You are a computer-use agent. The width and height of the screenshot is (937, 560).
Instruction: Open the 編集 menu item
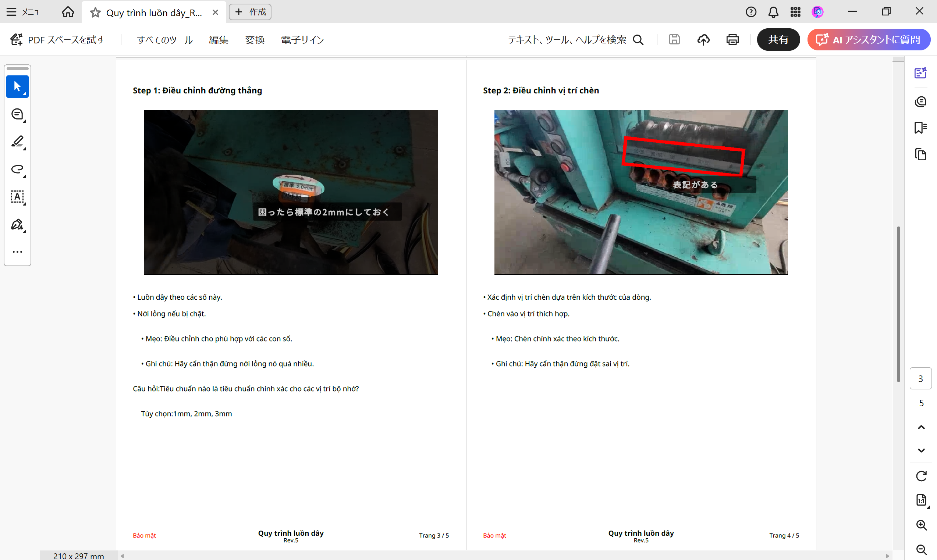pos(219,40)
